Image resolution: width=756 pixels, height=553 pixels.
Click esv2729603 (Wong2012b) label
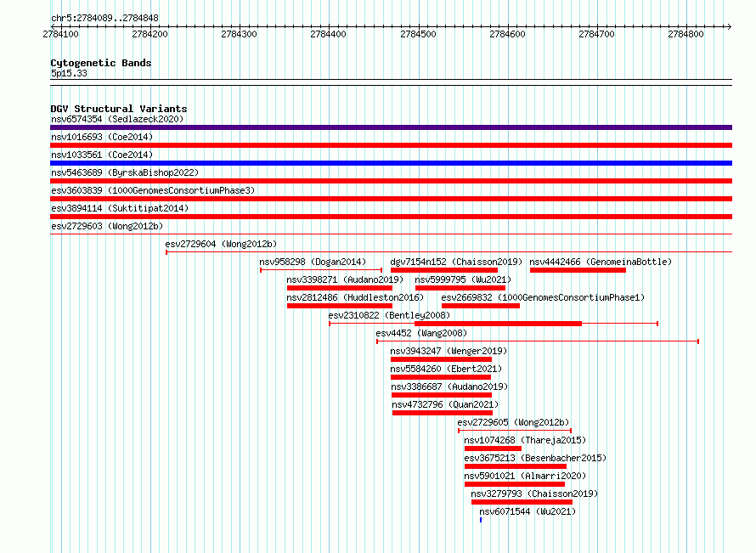[107, 226]
